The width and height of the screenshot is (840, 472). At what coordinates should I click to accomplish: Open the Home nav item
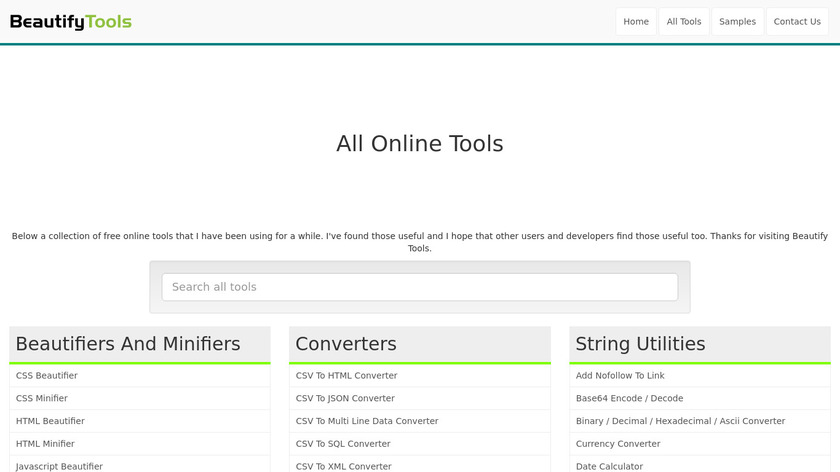coord(636,21)
